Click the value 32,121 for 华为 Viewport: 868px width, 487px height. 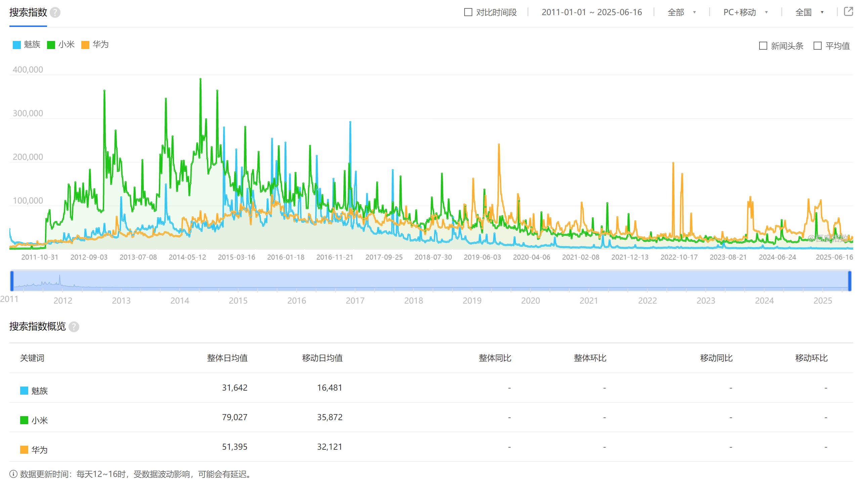pos(330,447)
